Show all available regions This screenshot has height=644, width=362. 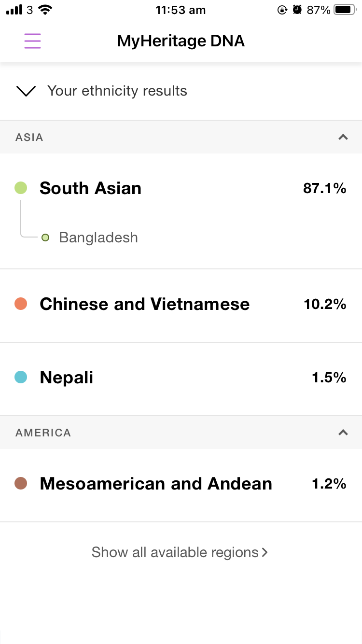click(180, 552)
